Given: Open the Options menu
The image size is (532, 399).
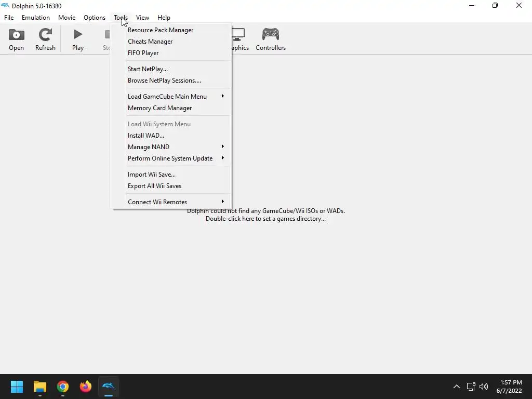Looking at the screenshot, I should (95, 18).
